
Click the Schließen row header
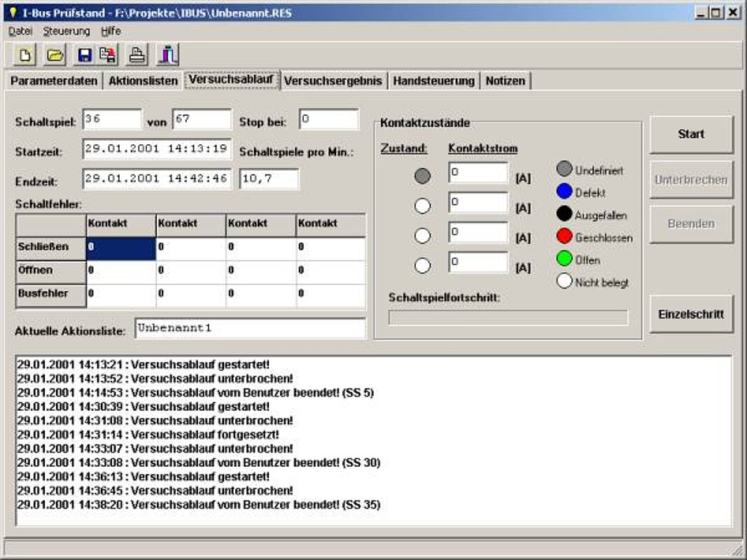pos(51,248)
